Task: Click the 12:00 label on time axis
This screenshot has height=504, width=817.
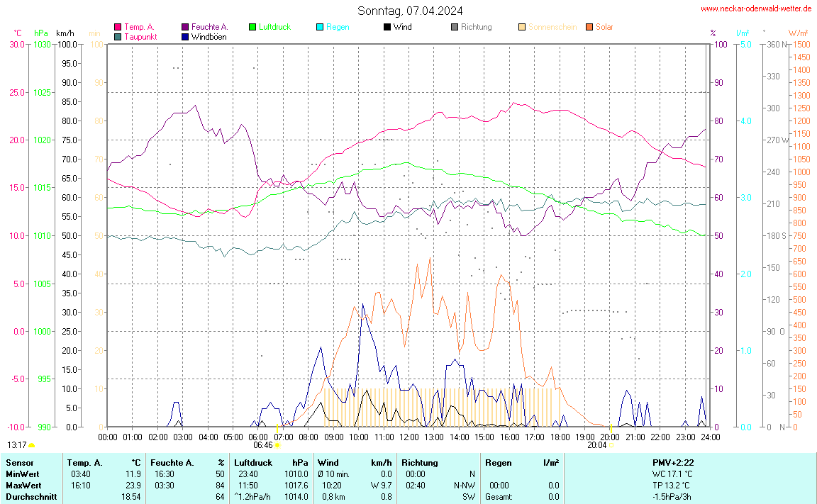Action: (408, 437)
